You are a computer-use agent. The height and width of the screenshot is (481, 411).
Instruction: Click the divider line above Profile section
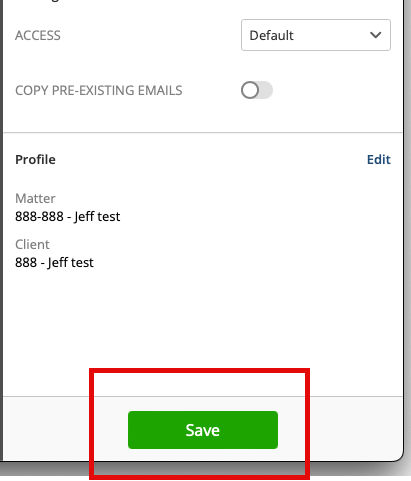click(x=203, y=133)
